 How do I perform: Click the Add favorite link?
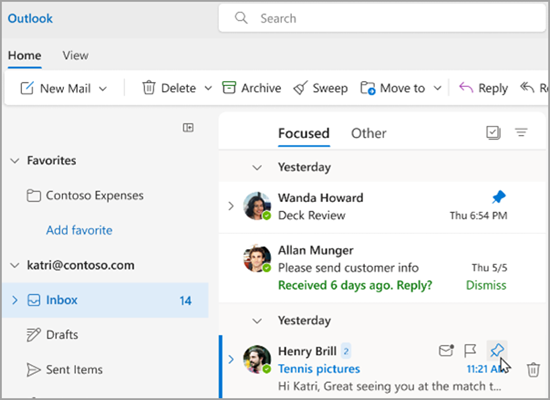(x=79, y=230)
